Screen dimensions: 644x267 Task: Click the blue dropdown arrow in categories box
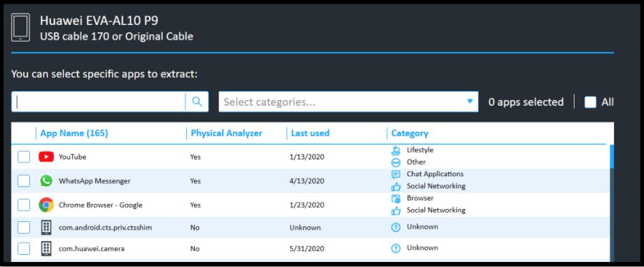pyautogui.click(x=470, y=102)
